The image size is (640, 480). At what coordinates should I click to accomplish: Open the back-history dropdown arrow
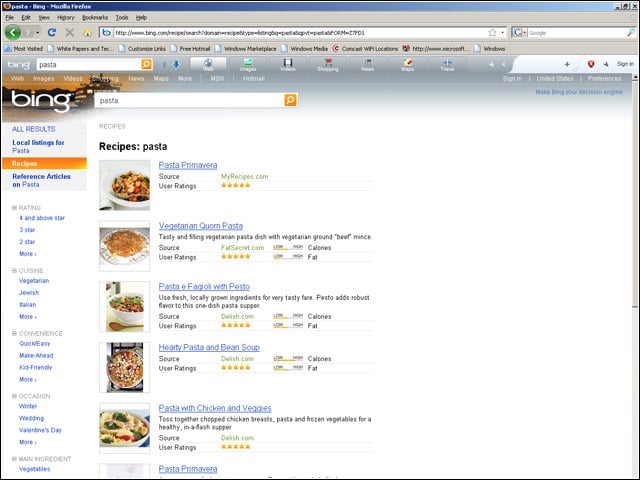point(38,32)
